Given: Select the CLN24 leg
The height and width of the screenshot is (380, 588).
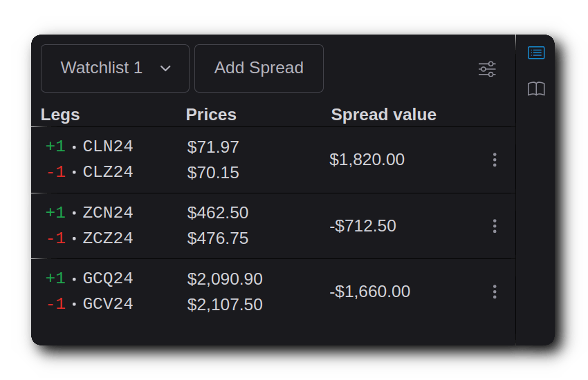Looking at the screenshot, I should (x=108, y=146).
